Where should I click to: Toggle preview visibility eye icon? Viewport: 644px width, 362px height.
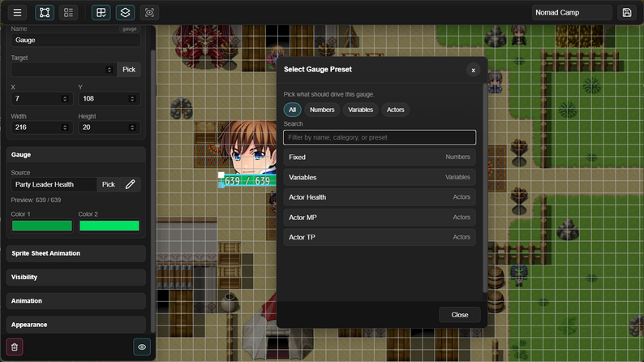142,347
